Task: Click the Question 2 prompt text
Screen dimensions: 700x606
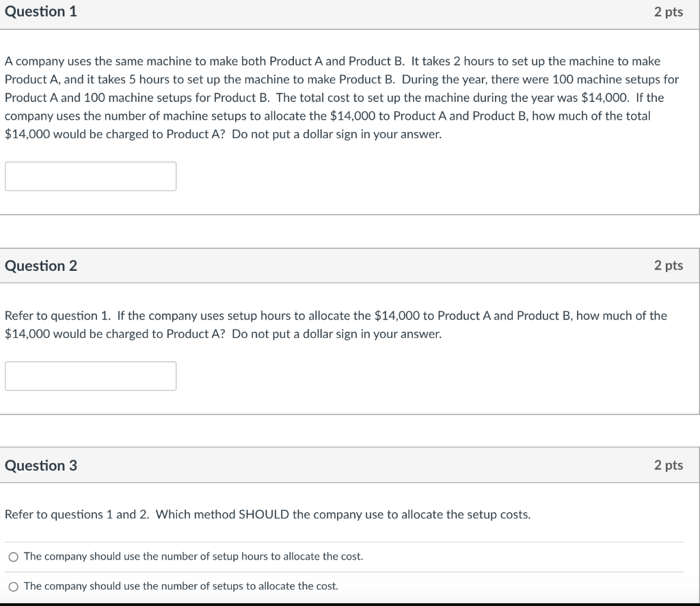Action: [335, 324]
